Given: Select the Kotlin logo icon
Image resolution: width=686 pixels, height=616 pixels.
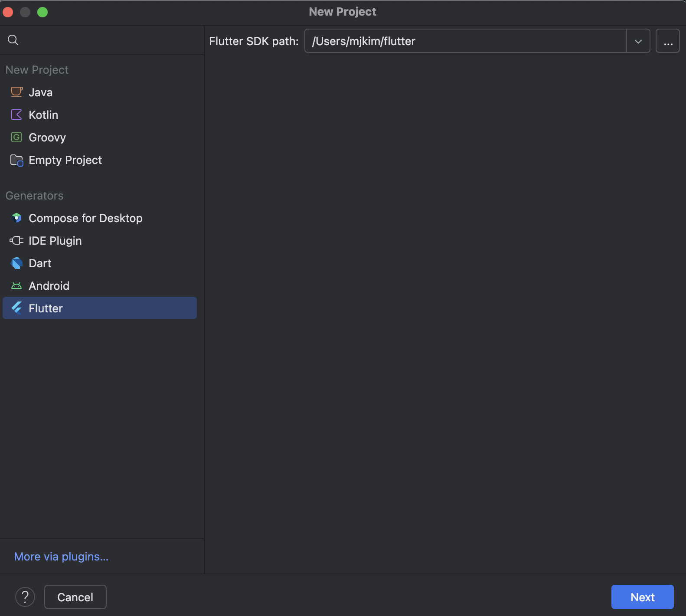Looking at the screenshot, I should pos(16,115).
